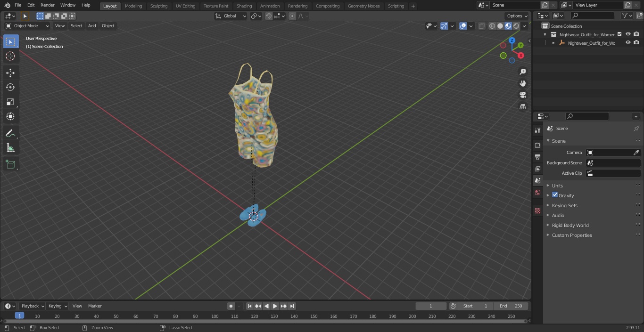Choose the Rotate tool
This screenshot has height=332, width=644.
10,87
